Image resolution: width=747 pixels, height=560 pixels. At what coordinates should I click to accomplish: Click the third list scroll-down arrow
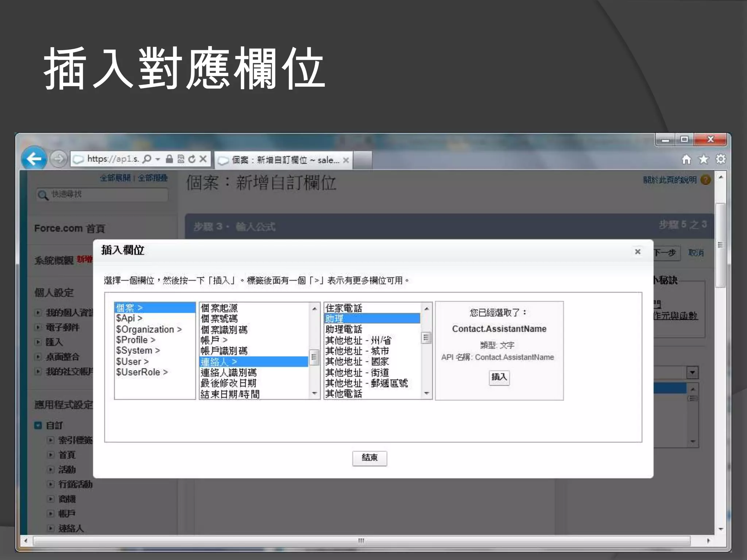click(x=426, y=393)
